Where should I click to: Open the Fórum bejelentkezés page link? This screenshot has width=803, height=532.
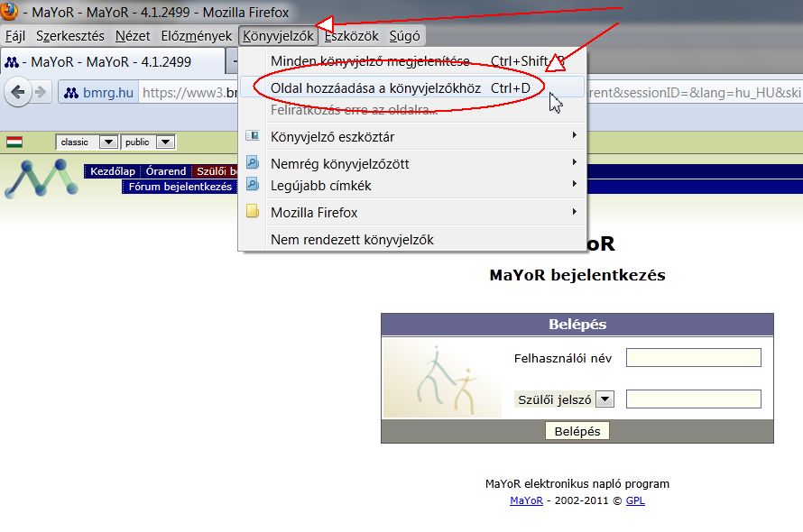(x=180, y=187)
